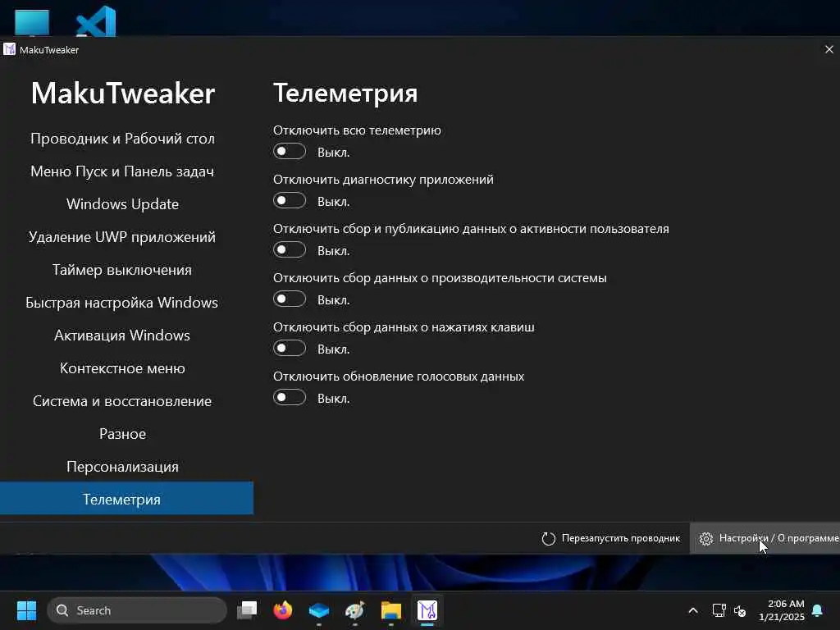Toggle the user activity data collection switch
Screen dimensions: 840x630
coord(290,250)
